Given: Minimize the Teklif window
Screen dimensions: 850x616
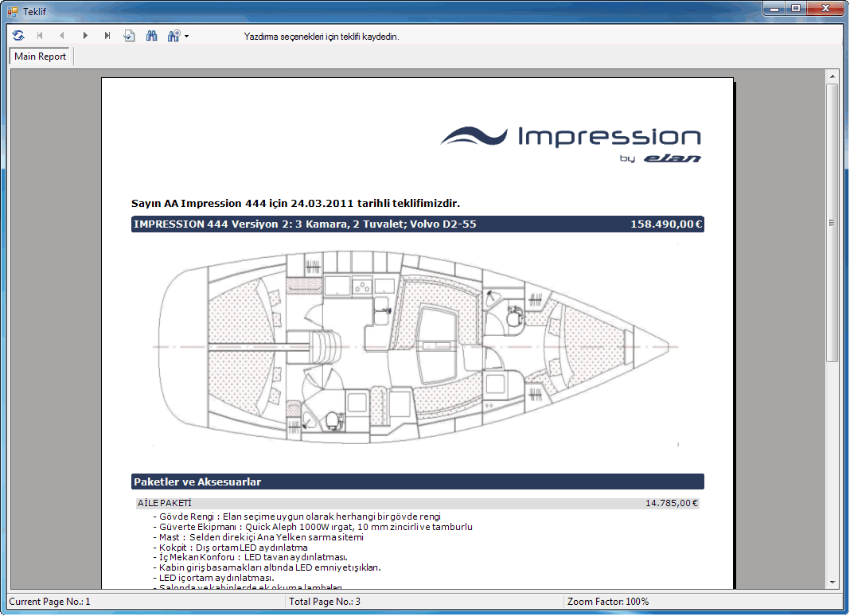Looking at the screenshot, I should click(x=774, y=8).
